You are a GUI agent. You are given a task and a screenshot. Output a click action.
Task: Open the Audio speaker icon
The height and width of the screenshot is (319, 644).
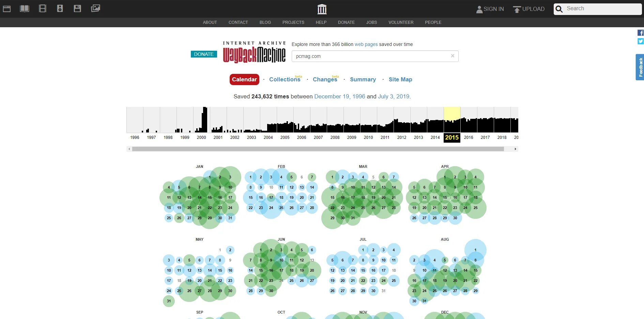coord(60,9)
